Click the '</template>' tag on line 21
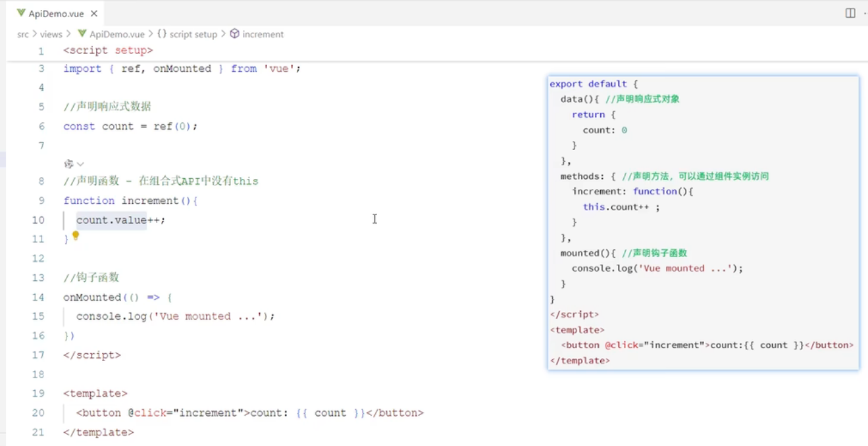The height and width of the screenshot is (446, 868). pyautogui.click(x=99, y=432)
